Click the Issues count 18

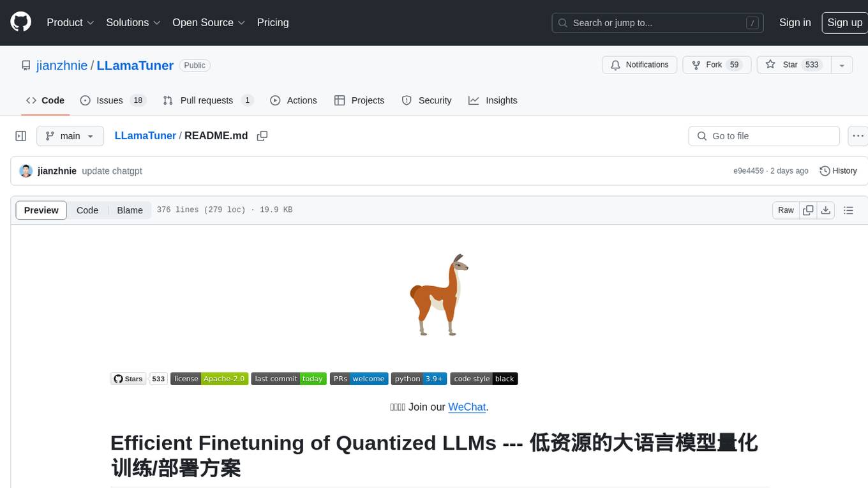[138, 100]
